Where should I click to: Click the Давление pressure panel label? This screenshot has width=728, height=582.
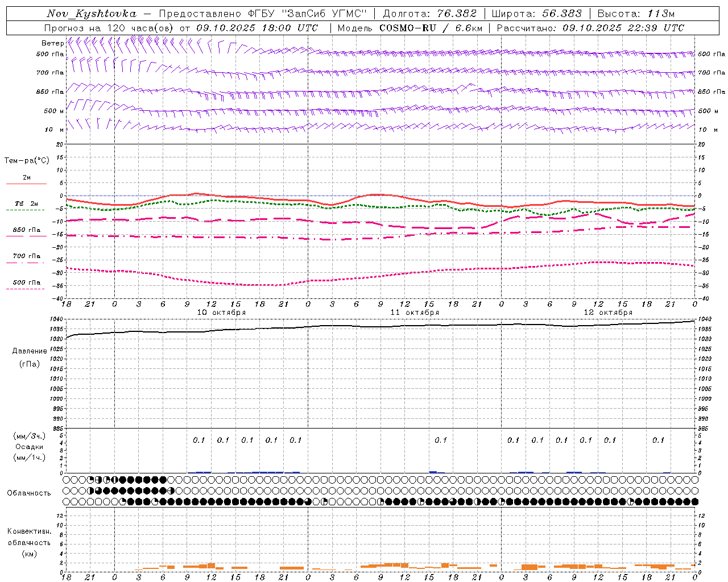click(29, 351)
